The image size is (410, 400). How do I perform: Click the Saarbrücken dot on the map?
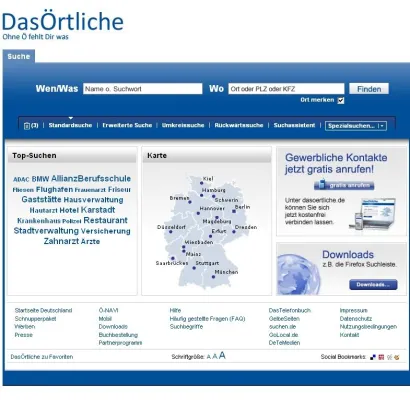tap(173, 258)
